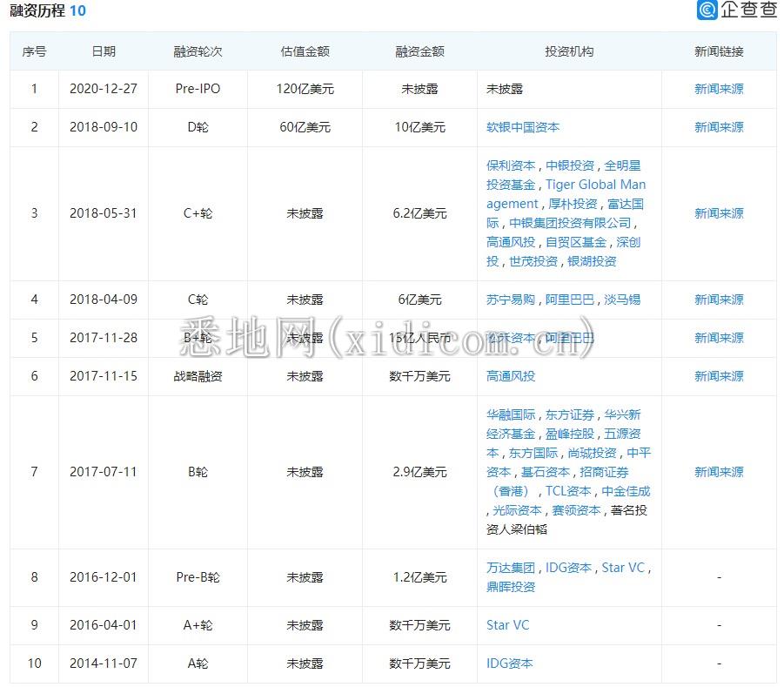Image resolution: width=784 pixels, height=687 pixels.
Task: Select the date cell 2014-11-07
Action: [x=104, y=663]
